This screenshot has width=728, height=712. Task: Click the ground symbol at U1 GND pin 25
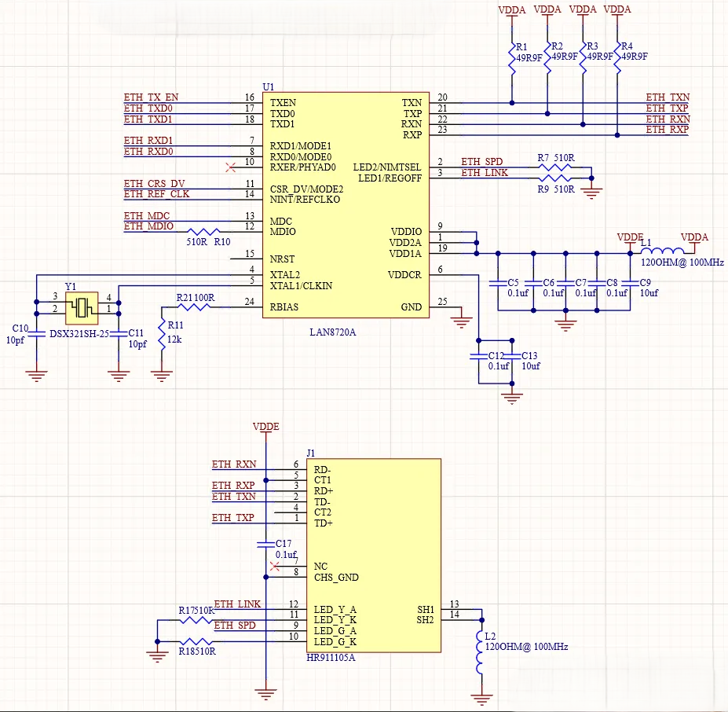coord(461,321)
